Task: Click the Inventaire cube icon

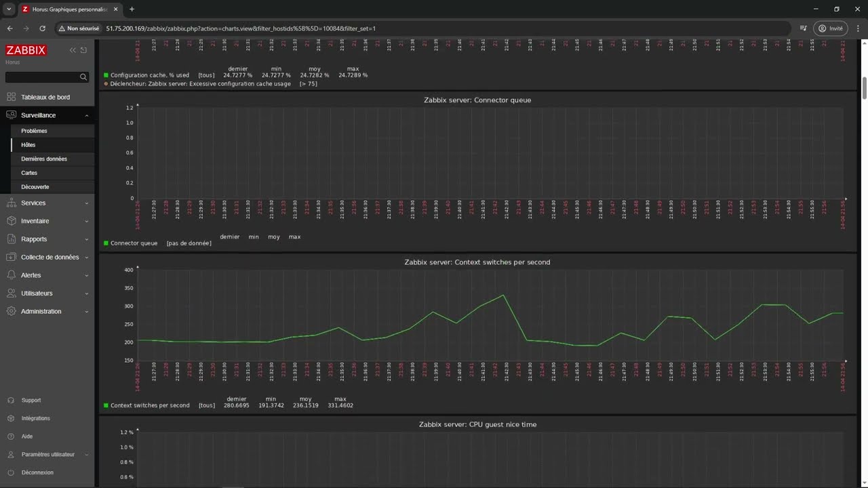Action: pos(11,221)
